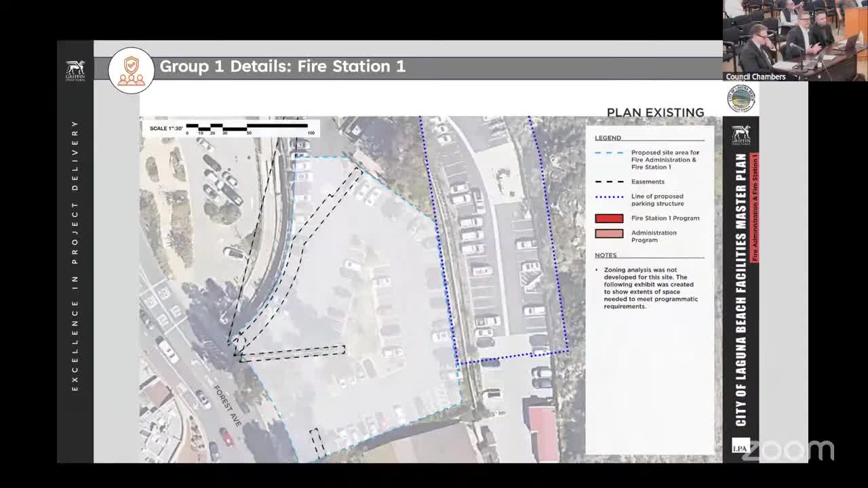Viewport: 868px width, 488px height.
Task: Select the red Fire Station 1 Program swatch
Action: (608, 218)
